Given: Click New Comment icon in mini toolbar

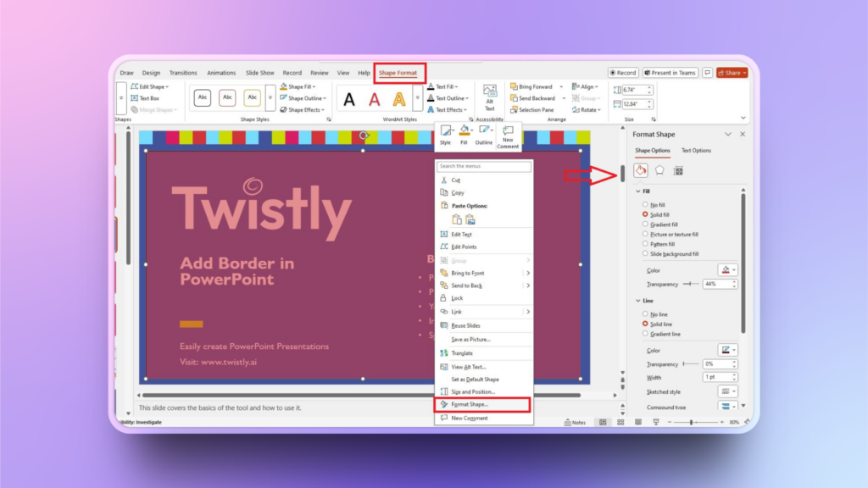Looking at the screenshot, I should pos(508,136).
